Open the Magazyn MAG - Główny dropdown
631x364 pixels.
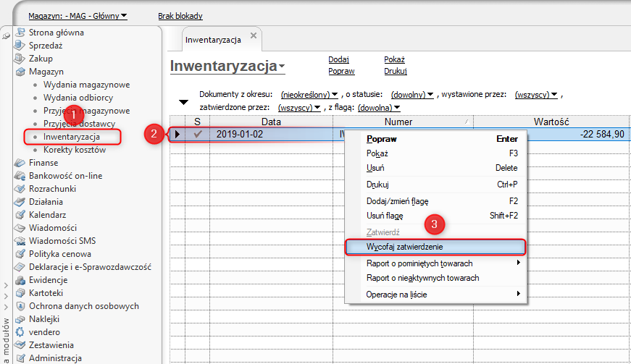(78, 16)
